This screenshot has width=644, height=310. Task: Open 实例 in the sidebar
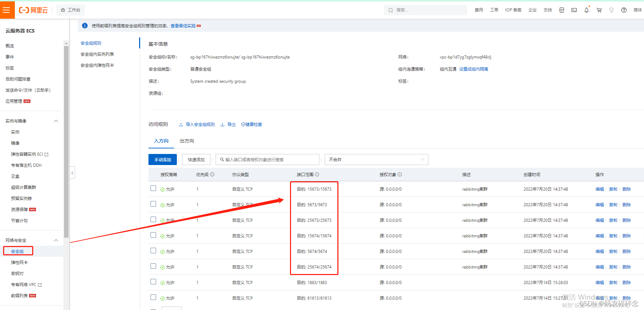(15, 132)
